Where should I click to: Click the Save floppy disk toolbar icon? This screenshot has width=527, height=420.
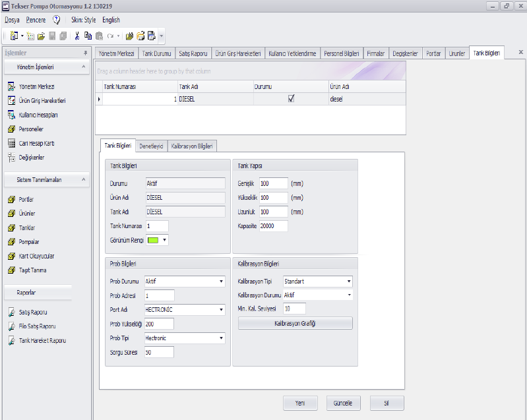pyautogui.click(x=52, y=36)
